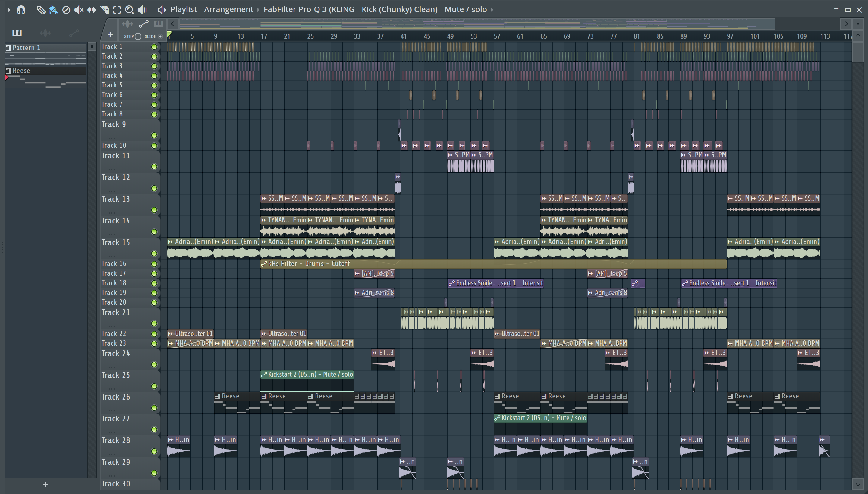Select the Mute tool

[x=78, y=10]
